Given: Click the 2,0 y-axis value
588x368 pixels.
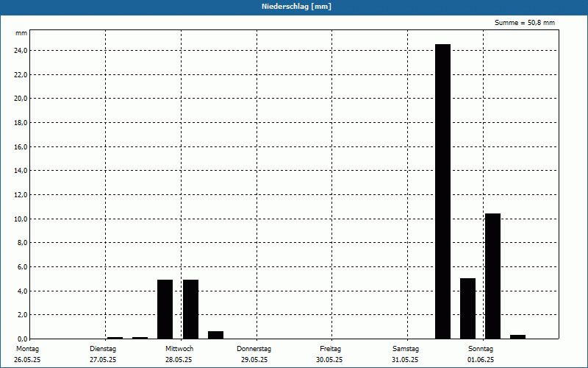Looking at the screenshot, I should tap(23, 315).
